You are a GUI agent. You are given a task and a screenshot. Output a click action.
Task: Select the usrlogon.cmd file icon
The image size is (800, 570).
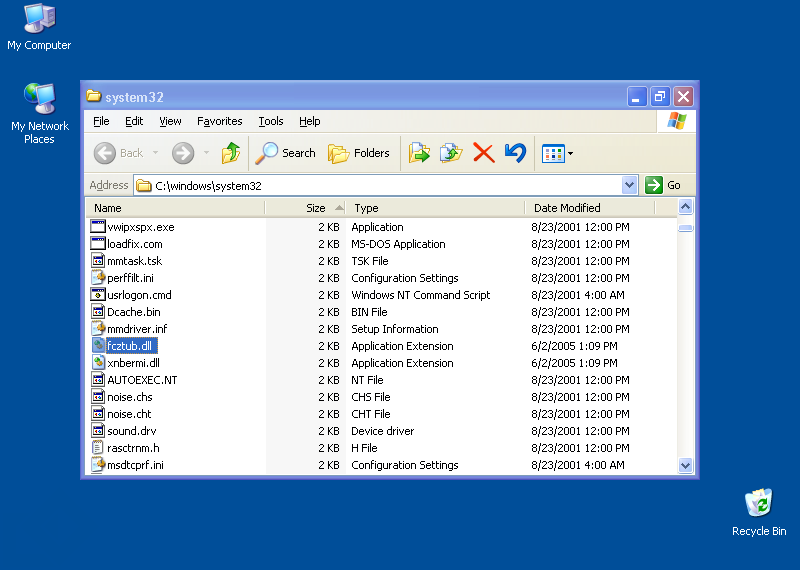[x=97, y=294]
